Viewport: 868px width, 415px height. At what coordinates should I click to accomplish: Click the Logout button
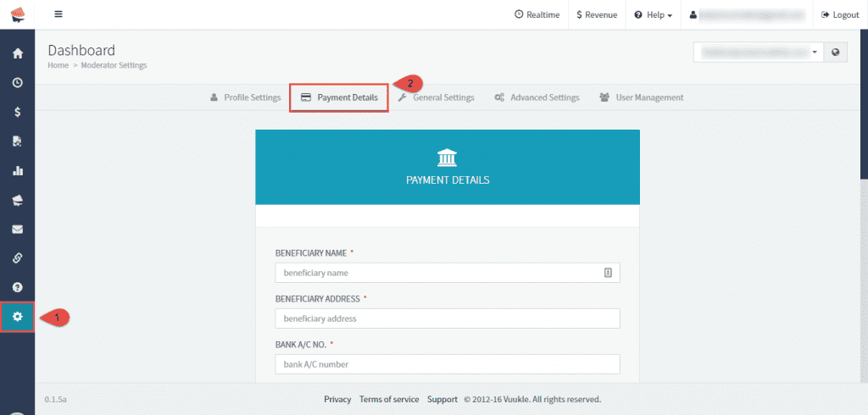[x=840, y=15]
